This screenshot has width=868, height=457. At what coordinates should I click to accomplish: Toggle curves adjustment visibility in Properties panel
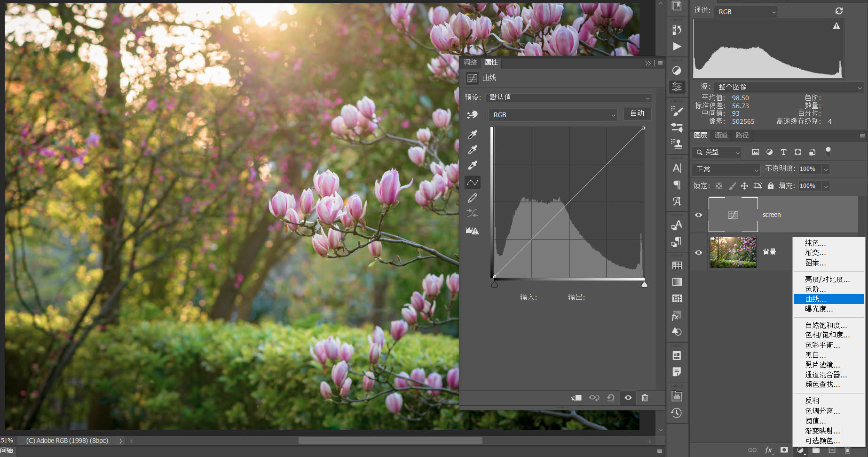click(628, 398)
